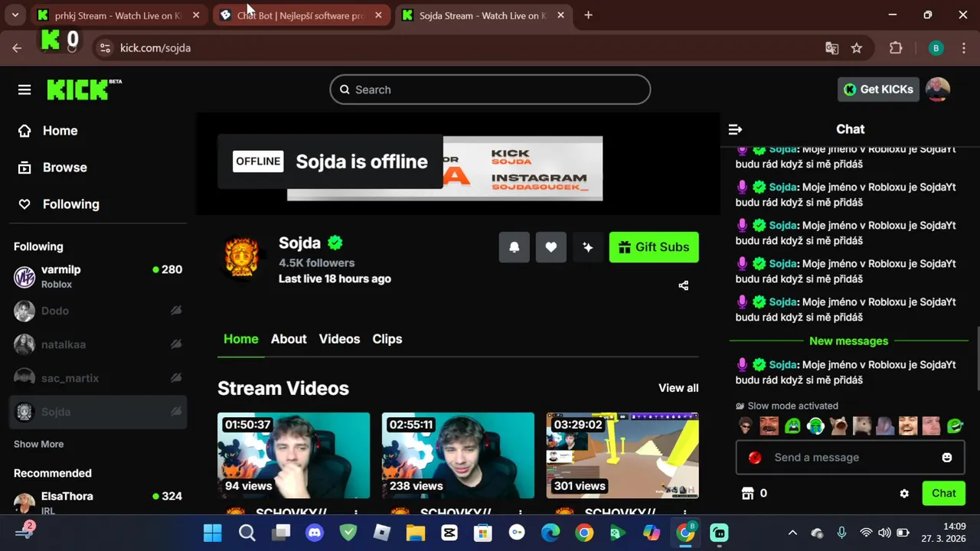Open the chat shop icon

(748, 494)
